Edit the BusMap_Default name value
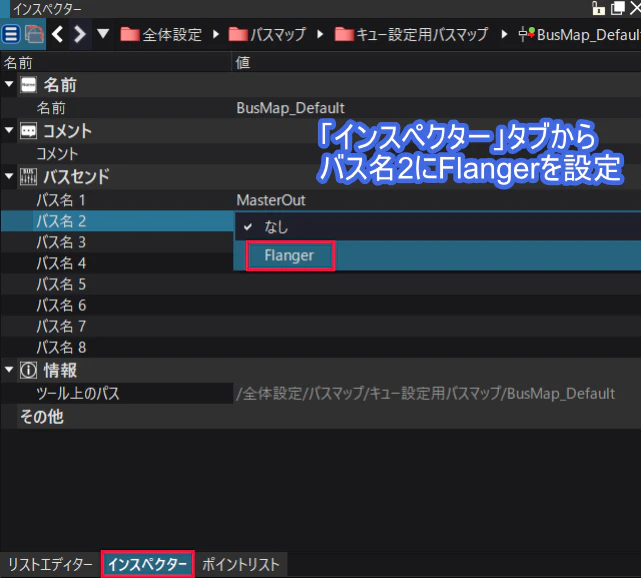Viewport: 641px width, 578px height. tap(290, 108)
